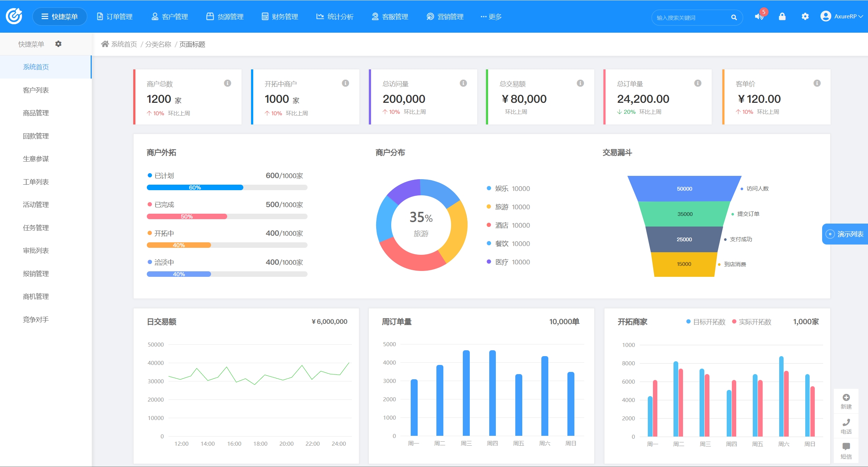Click the 新建 plus icon
The width and height of the screenshot is (868, 467).
[846, 398]
